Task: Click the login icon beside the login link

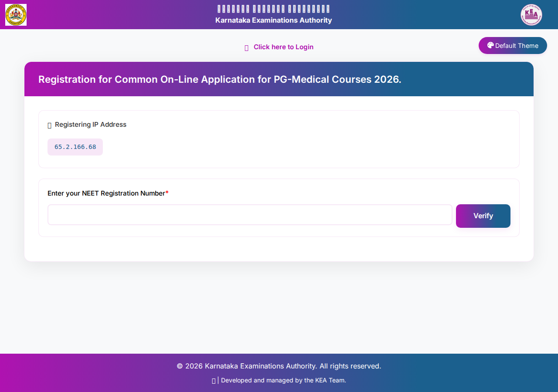Action: [x=246, y=47]
